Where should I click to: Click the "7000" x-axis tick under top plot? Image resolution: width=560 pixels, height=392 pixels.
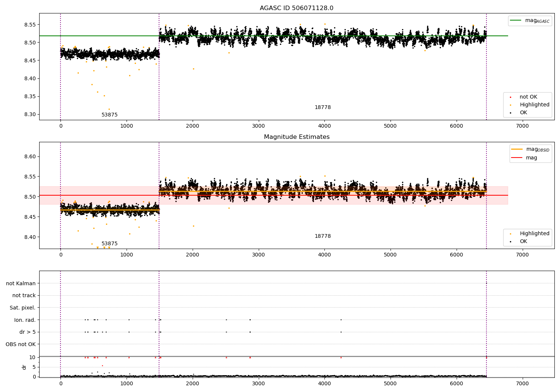tap(522, 126)
